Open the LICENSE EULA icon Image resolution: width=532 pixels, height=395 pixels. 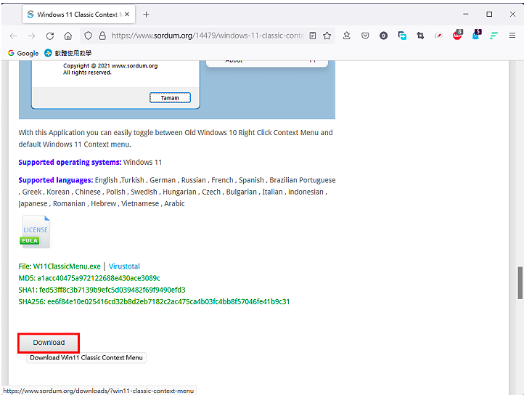35,232
